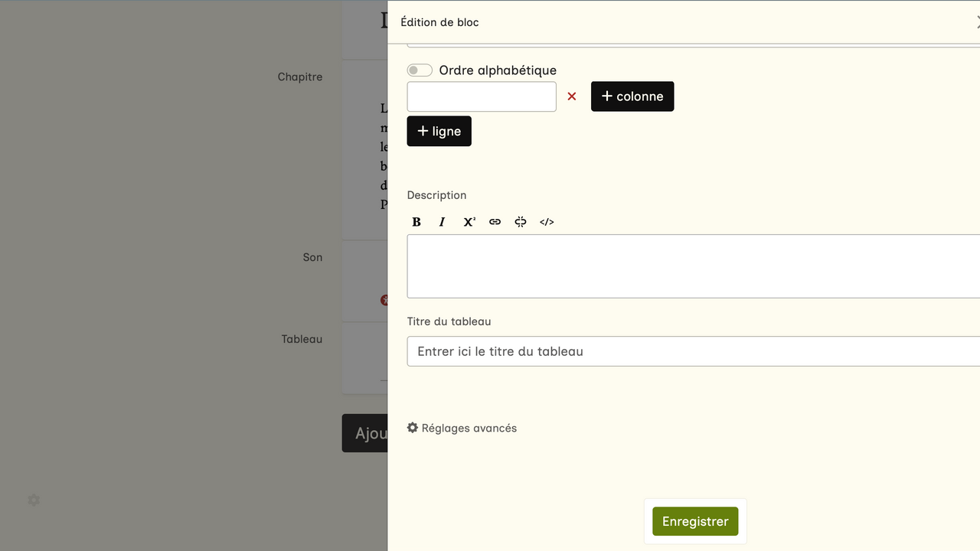Close the Édition de bloc panel

[x=977, y=22]
